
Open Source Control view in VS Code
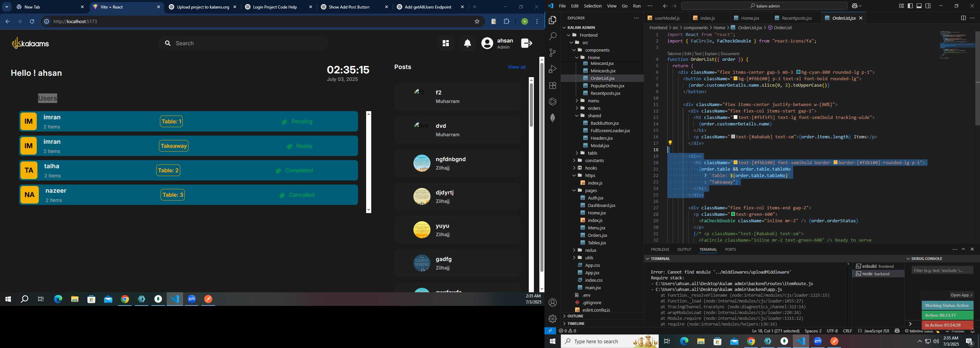click(553, 53)
